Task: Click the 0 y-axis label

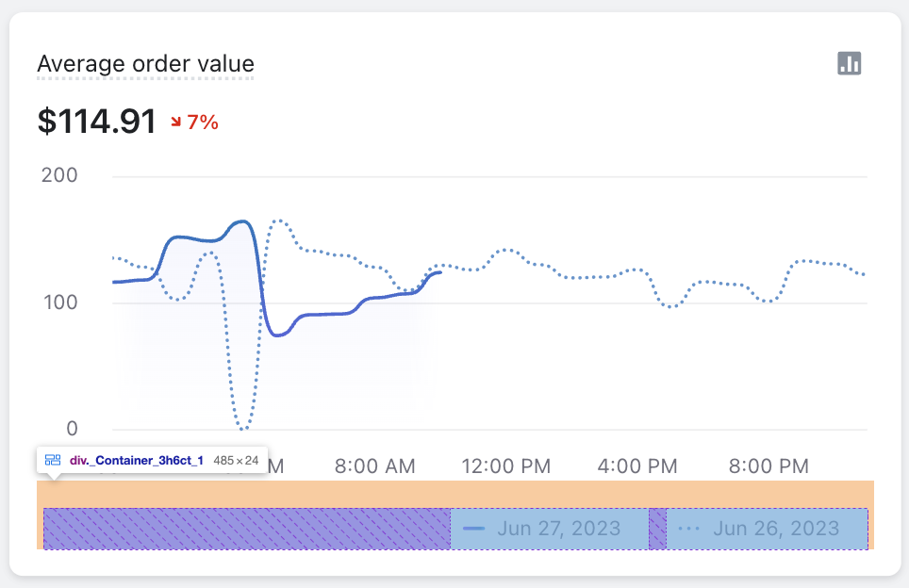Action: coord(70,429)
